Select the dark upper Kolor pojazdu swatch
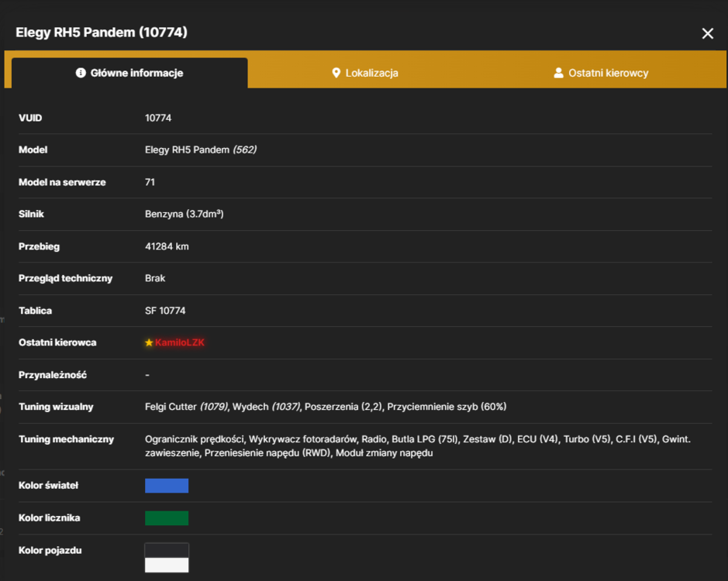Image resolution: width=728 pixels, height=581 pixels. 167,550
